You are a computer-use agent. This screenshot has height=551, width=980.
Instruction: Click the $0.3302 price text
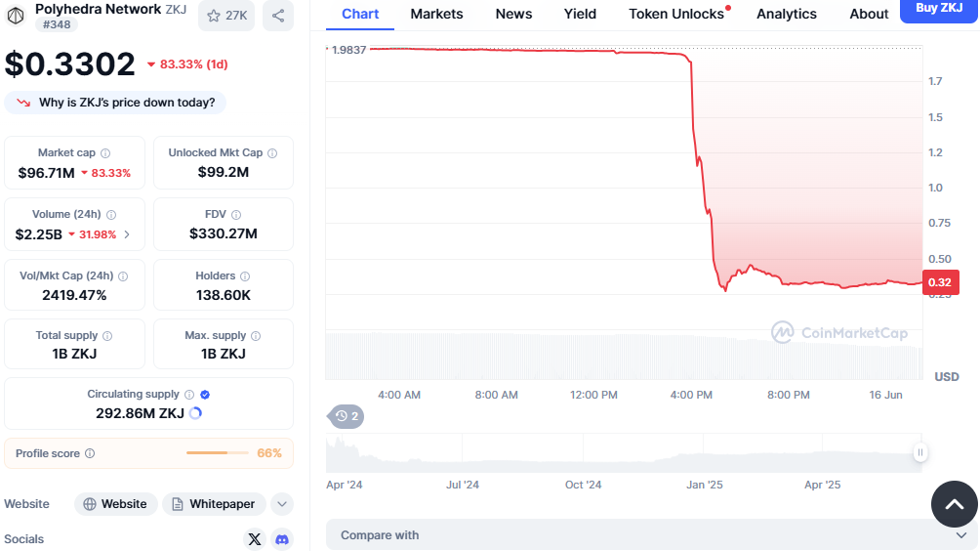click(x=70, y=64)
